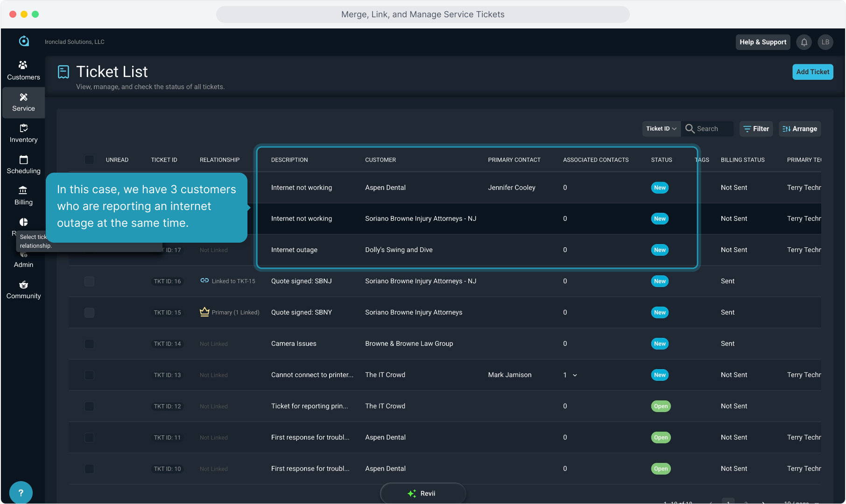The image size is (846, 504).
Task: Open Scheduling from the sidebar
Action: coord(23,164)
